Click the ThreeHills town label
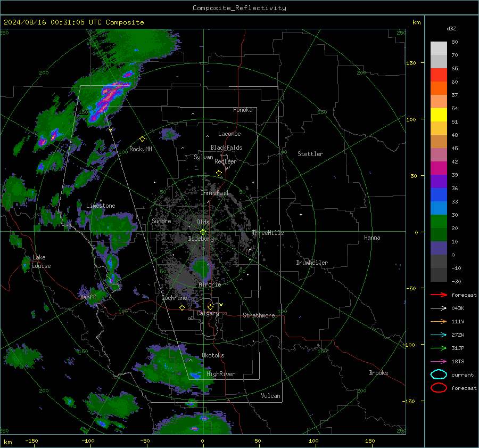Image resolution: width=479 pixels, height=448 pixels. 268,233
